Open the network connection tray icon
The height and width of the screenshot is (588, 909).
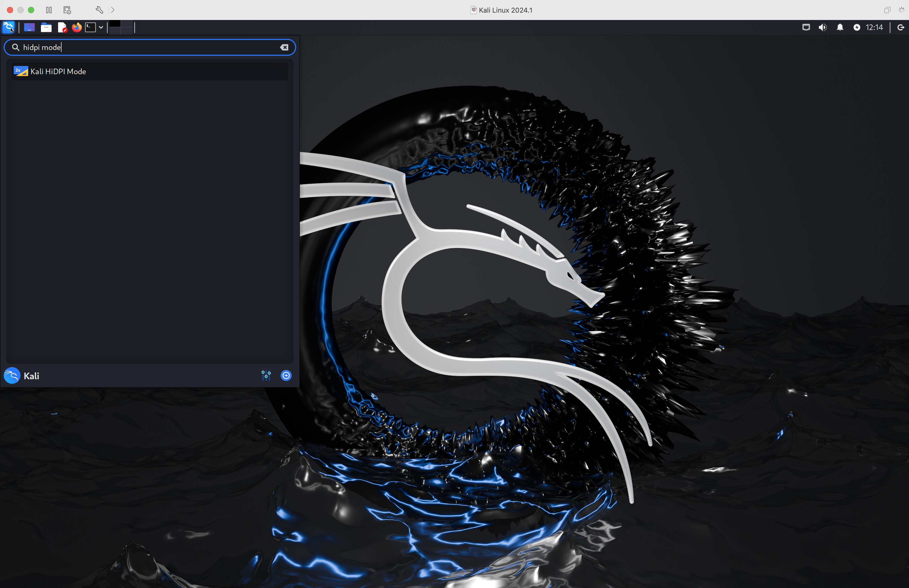tap(806, 27)
